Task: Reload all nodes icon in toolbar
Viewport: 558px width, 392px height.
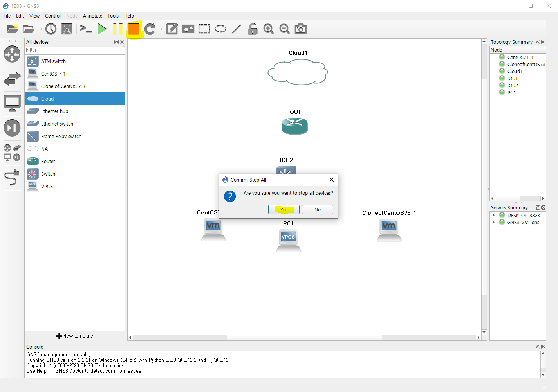Action: [150, 29]
